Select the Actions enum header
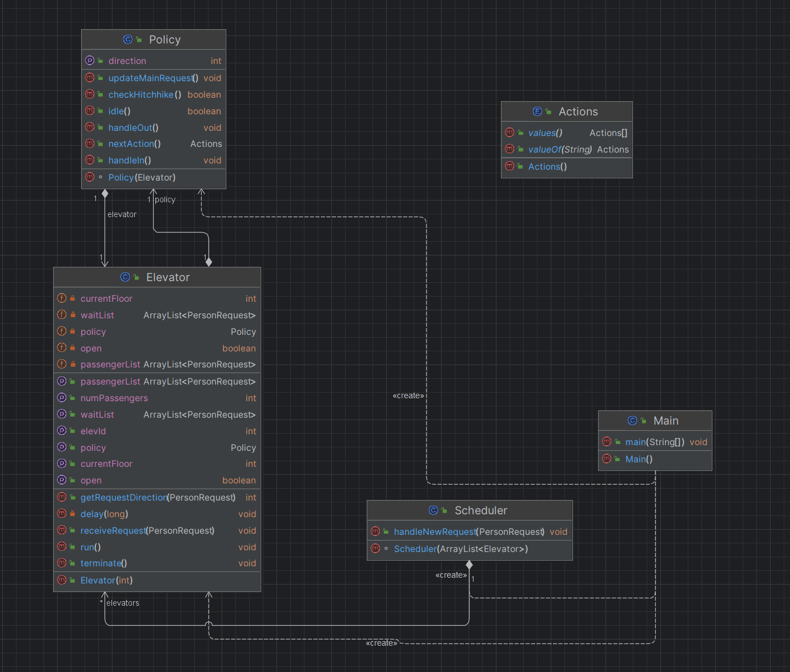This screenshot has height=672, width=790. 567,111
